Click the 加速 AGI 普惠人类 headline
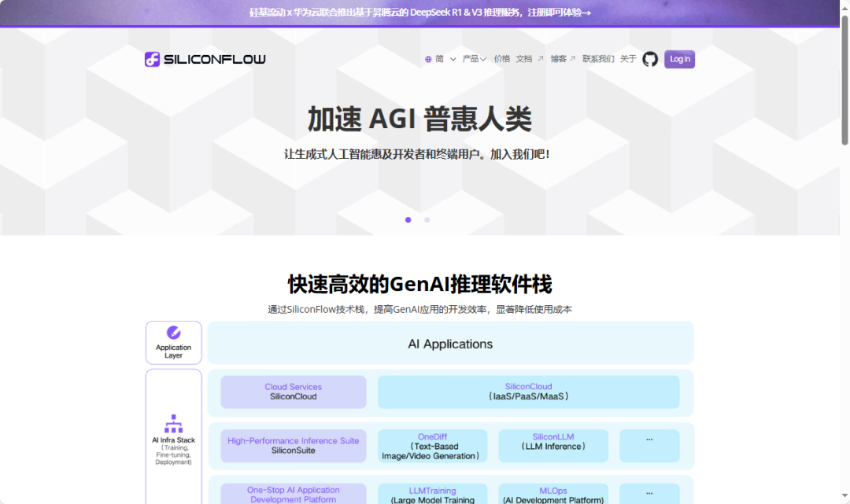Viewport: 850px width, 504px height. pos(420,119)
